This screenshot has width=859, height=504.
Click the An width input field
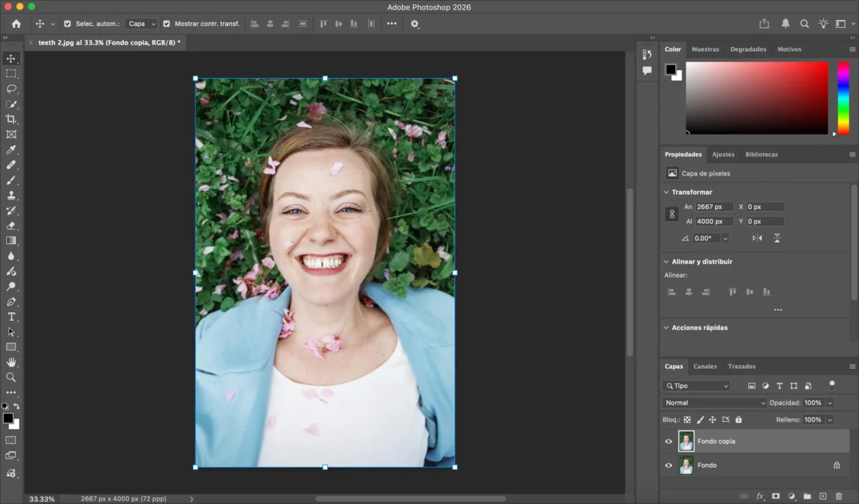coord(714,207)
